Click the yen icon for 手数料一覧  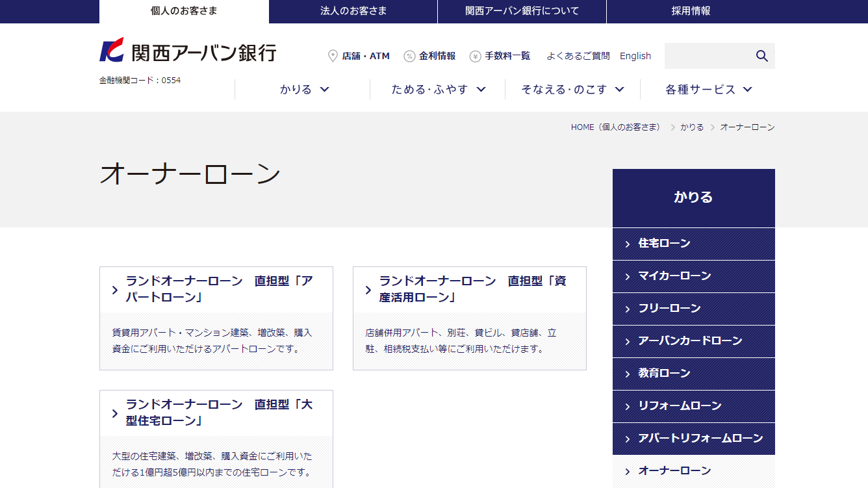click(x=475, y=56)
